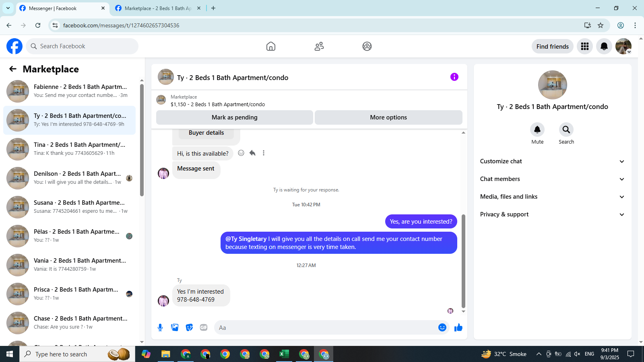The image size is (644, 362).
Task: Send a thumbs-up like
Action: coord(458,327)
